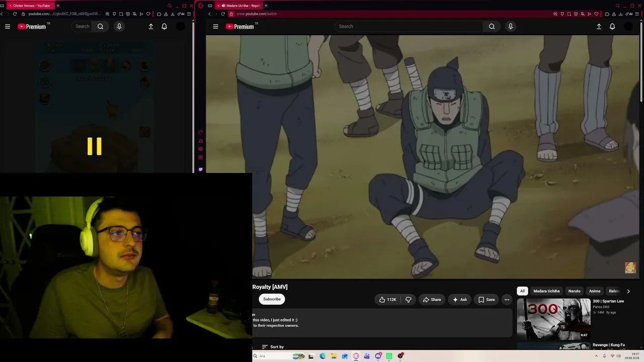Open YouTube guide menu in Clicker Heroes window

tap(8, 27)
